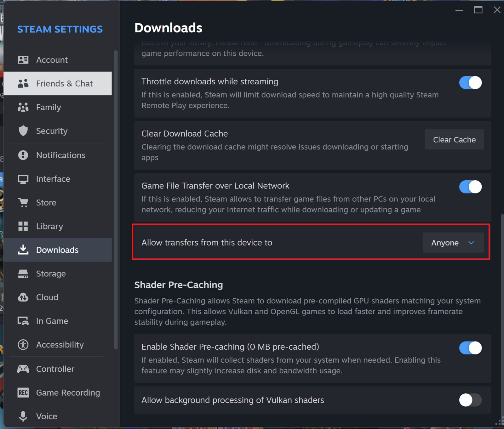Click the In Game overlay icon

[x=23, y=321]
